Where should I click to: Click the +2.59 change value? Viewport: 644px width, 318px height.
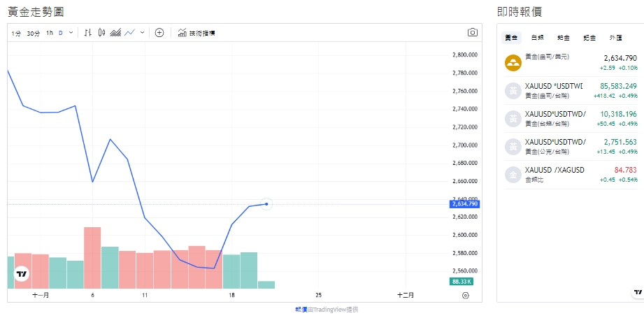[x=607, y=68]
